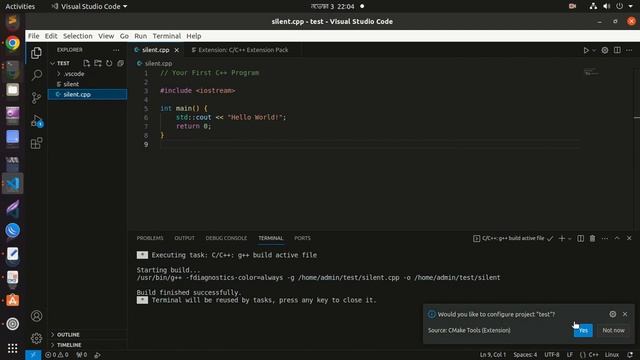The width and height of the screenshot is (640, 360).
Task: Open the Accounts menu icon
Action: tap(36, 316)
